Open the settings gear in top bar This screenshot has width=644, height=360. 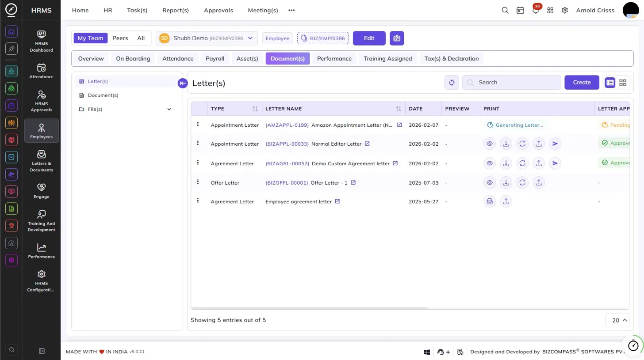565,10
